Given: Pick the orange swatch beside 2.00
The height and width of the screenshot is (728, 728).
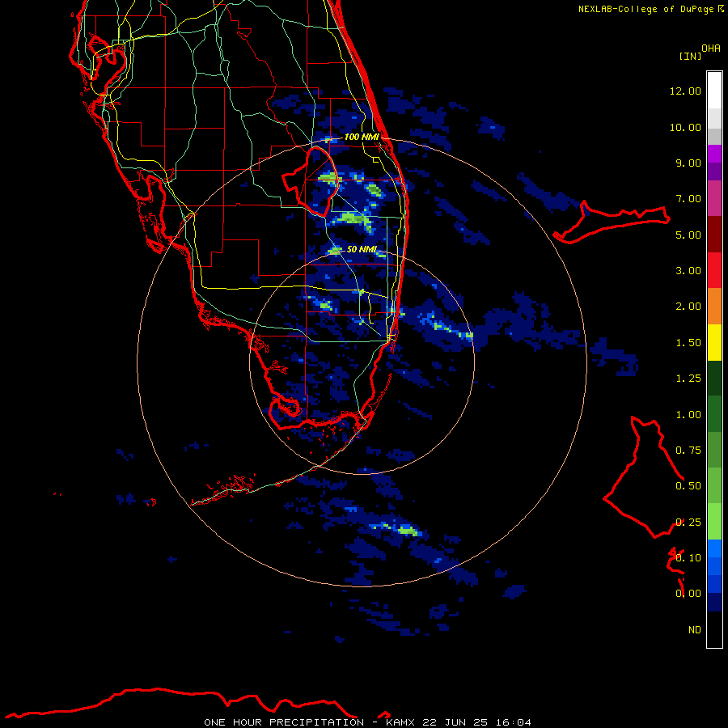Looking at the screenshot, I should click(714, 307).
